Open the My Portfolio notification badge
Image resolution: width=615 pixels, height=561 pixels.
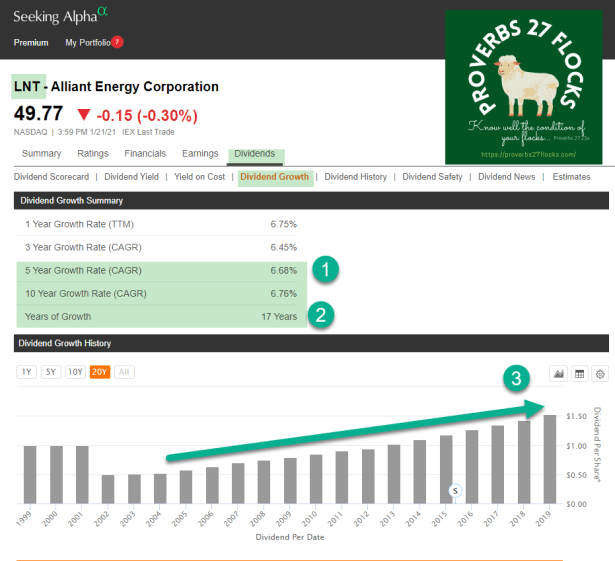click(117, 42)
